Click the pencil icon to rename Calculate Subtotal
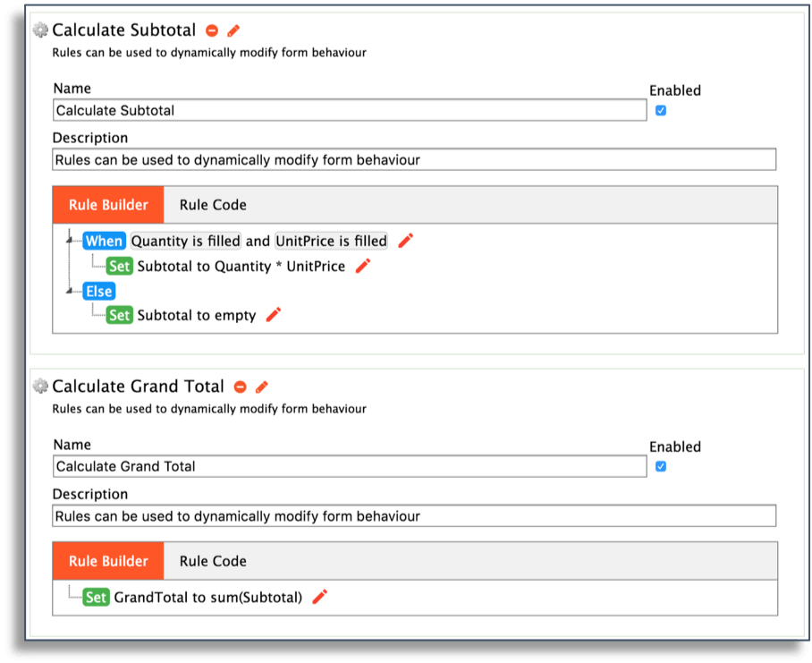 [233, 30]
